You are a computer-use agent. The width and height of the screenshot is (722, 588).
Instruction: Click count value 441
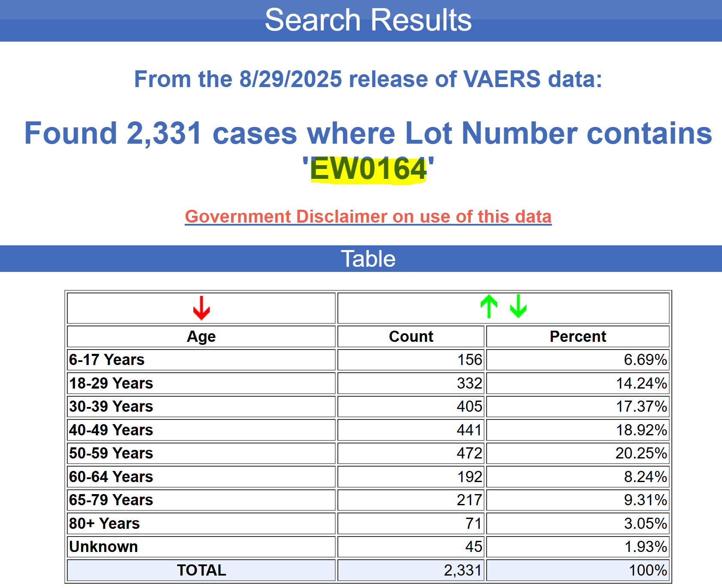(x=469, y=430)
